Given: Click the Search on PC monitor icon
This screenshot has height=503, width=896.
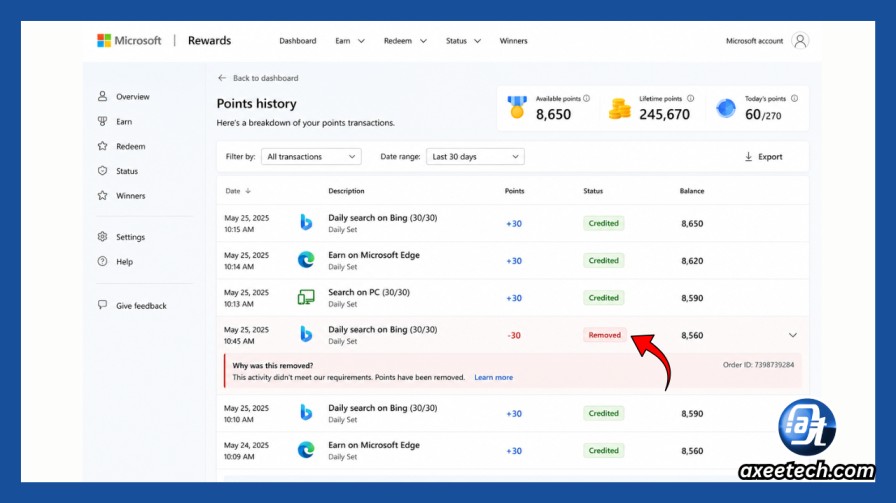Looking at the screenshot, I should 306,297.
